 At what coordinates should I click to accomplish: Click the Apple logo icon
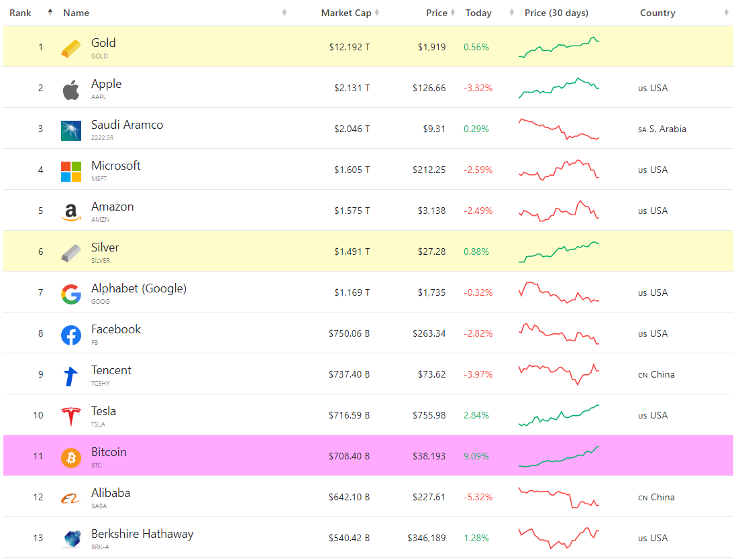[x=71, y=89]
